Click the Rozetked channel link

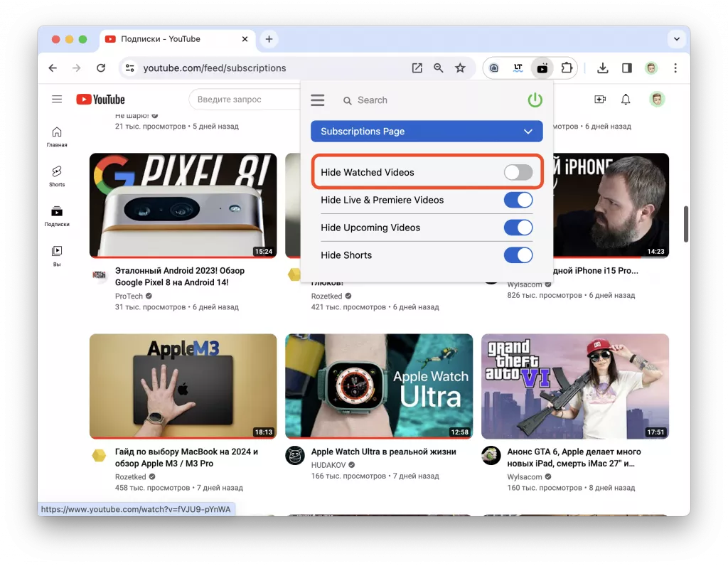click(x=130, y=477)
